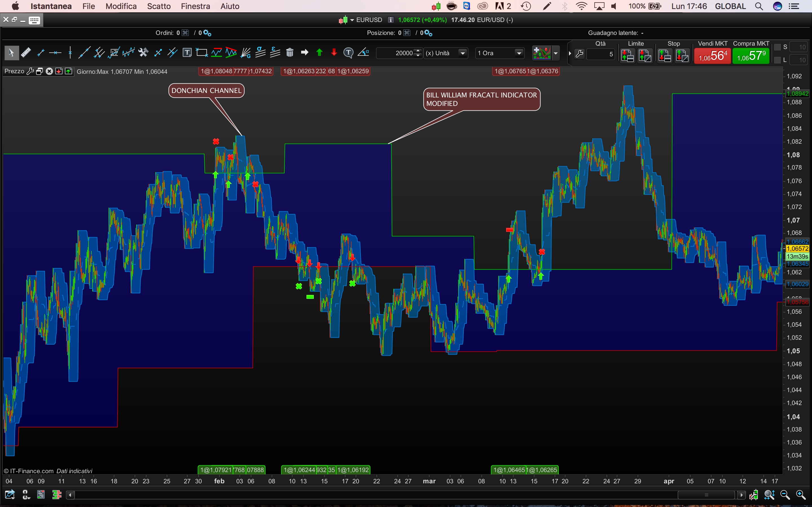812x507 pixels.
Task: Select the text annotation tool
Action: coord(187,53)
